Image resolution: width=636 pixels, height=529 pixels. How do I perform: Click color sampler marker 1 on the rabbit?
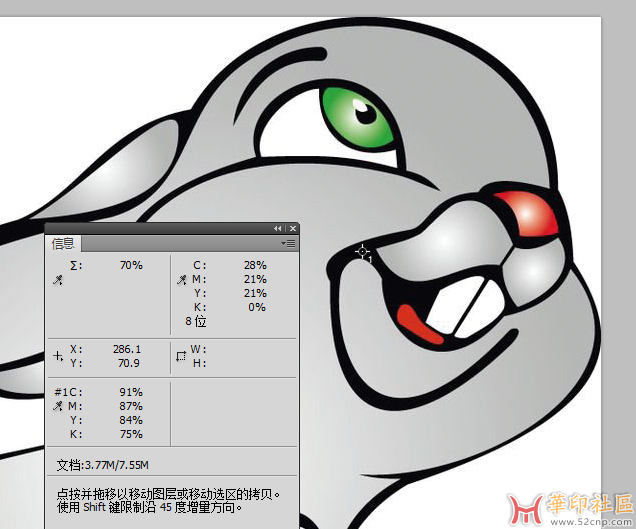click(x=363, y=252)
